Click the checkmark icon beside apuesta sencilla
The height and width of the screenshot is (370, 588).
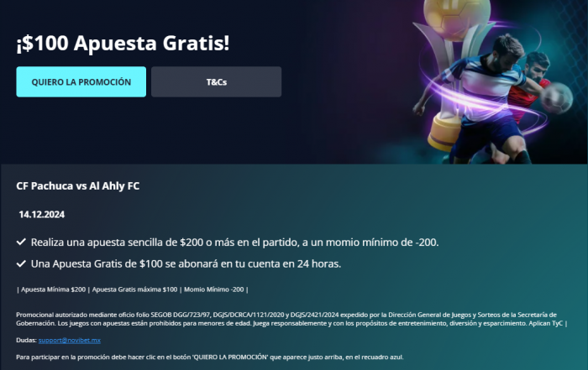[21, 242]
